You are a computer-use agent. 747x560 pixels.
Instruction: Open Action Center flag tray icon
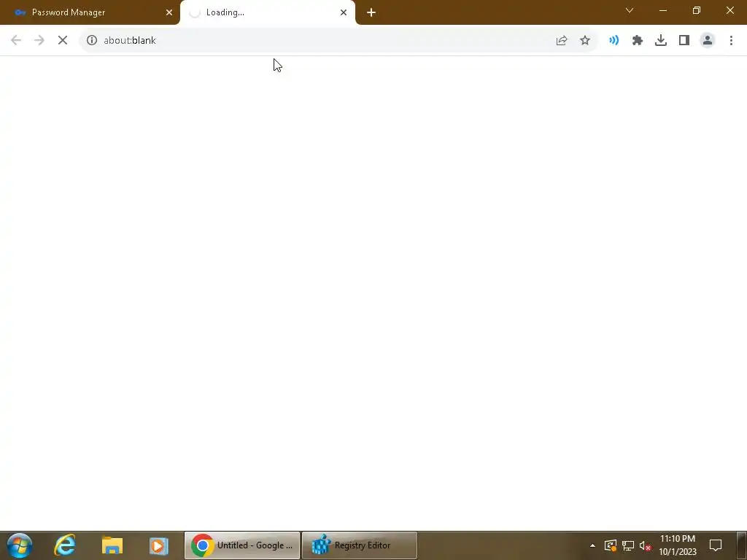(611, 545)
